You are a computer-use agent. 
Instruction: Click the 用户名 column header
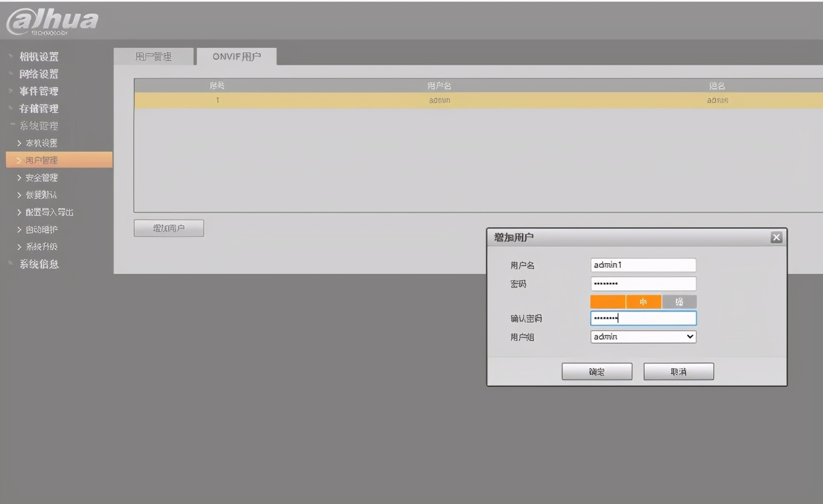coord(439,86)
